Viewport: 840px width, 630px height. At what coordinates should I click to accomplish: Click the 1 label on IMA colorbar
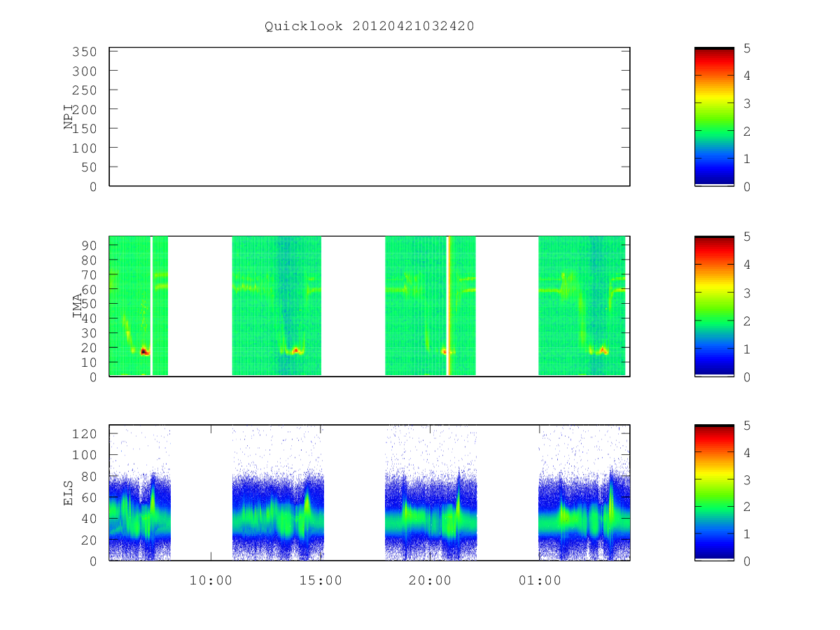click(747, 349)
